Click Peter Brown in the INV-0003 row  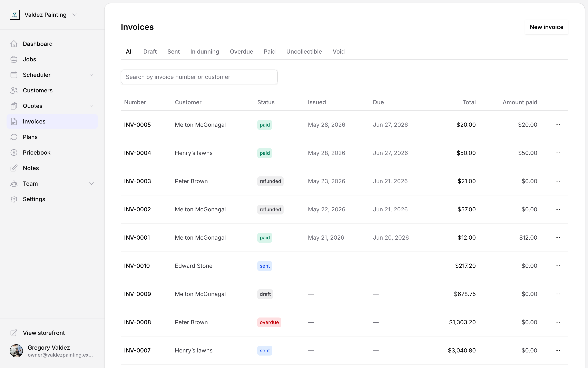191,181
